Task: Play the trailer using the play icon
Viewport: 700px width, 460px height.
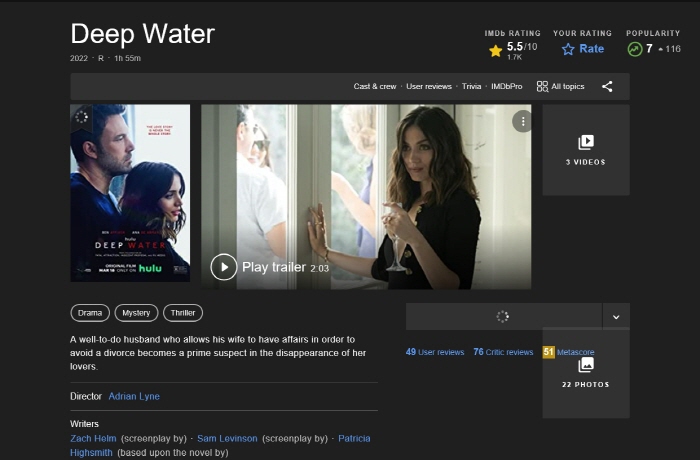Action: [224, 267]
